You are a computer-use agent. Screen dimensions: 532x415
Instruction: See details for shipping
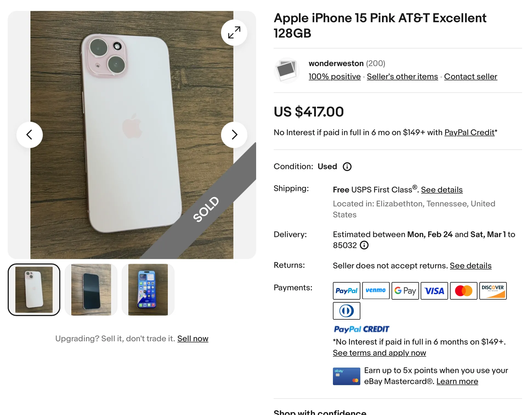point(442,190)
